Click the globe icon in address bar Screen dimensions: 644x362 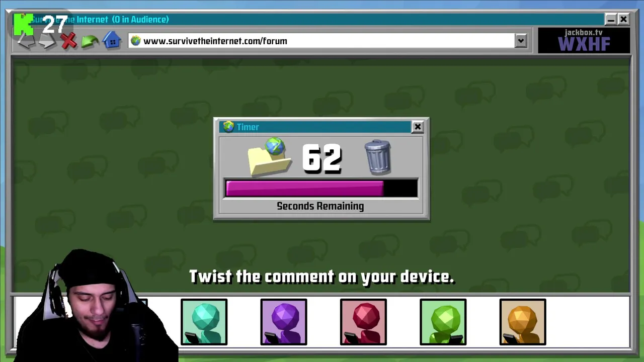(136, 41)
